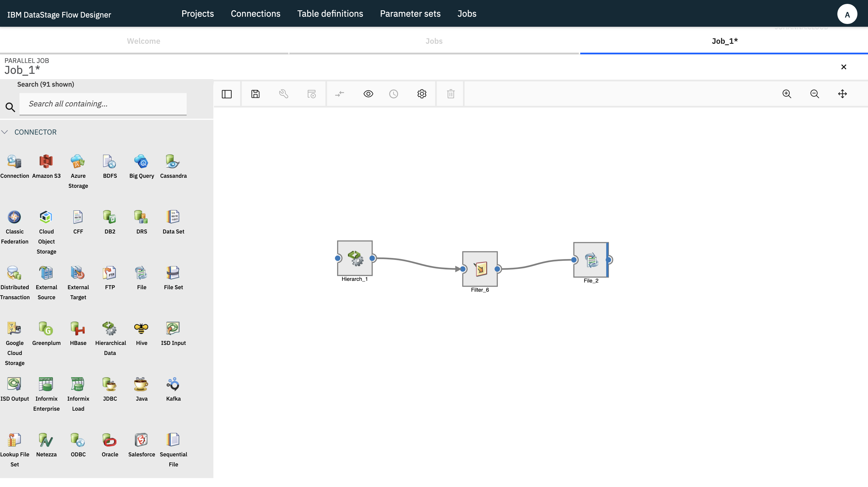
Task: Choose the Cloud Object Storage connector
Action: pyautogui.click(x=46, y=217)
